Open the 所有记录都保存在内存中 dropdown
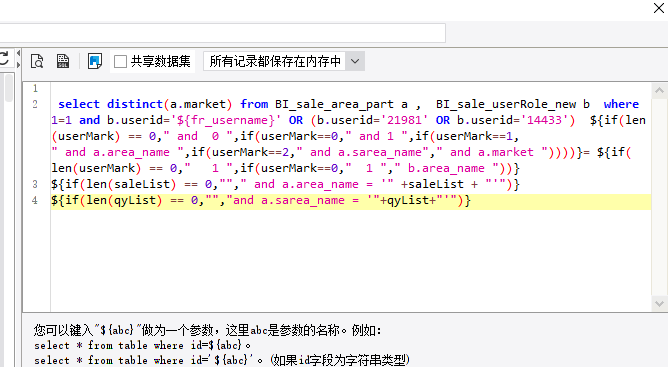Viewport: 668px width, 367px height. [284, 61]
